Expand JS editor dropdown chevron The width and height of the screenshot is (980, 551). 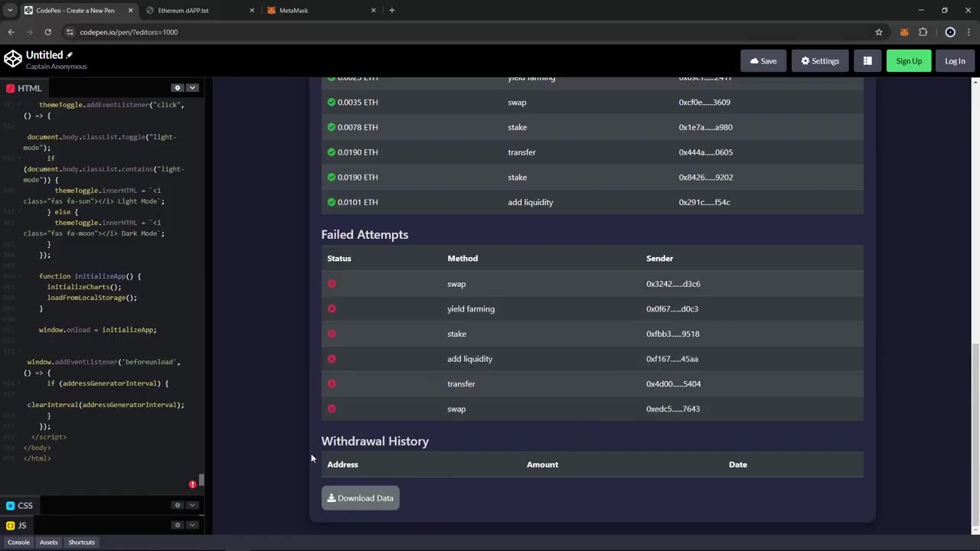pyautogui.click(x=192, y=525)
